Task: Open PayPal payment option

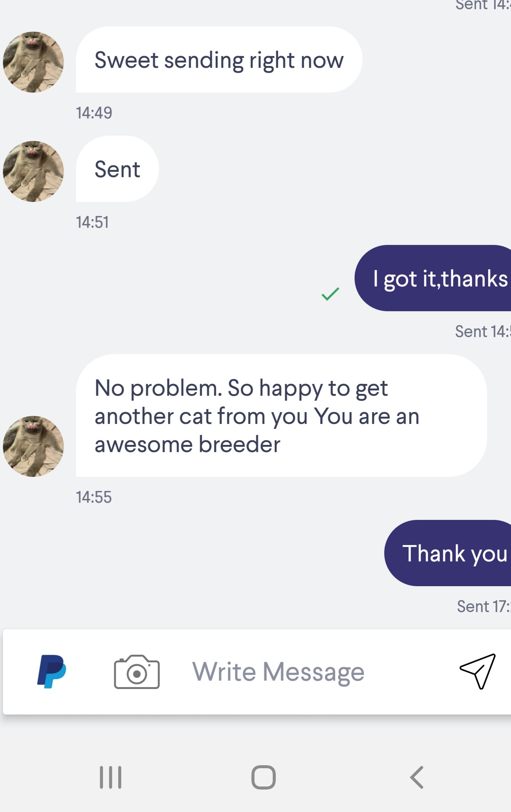Action: pos(52,672)
